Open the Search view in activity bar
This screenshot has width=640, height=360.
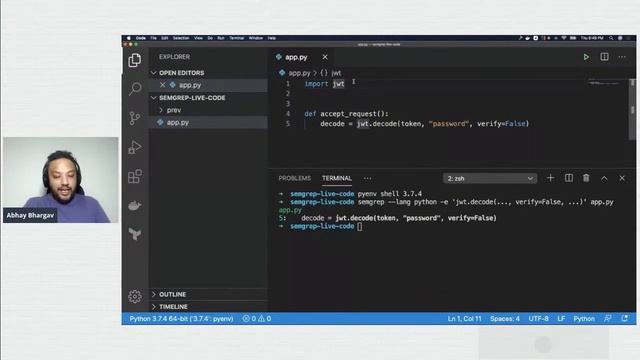click(x=135, y=89)
